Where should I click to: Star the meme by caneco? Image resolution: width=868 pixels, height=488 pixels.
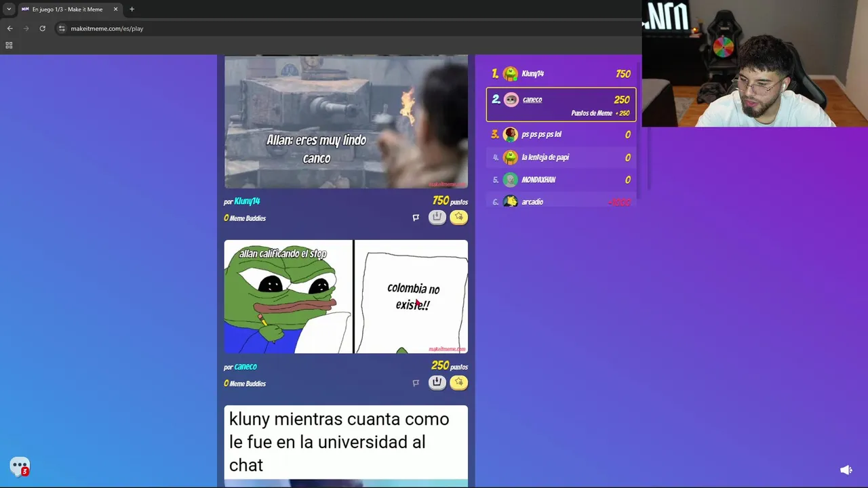[x=458, y=382]
